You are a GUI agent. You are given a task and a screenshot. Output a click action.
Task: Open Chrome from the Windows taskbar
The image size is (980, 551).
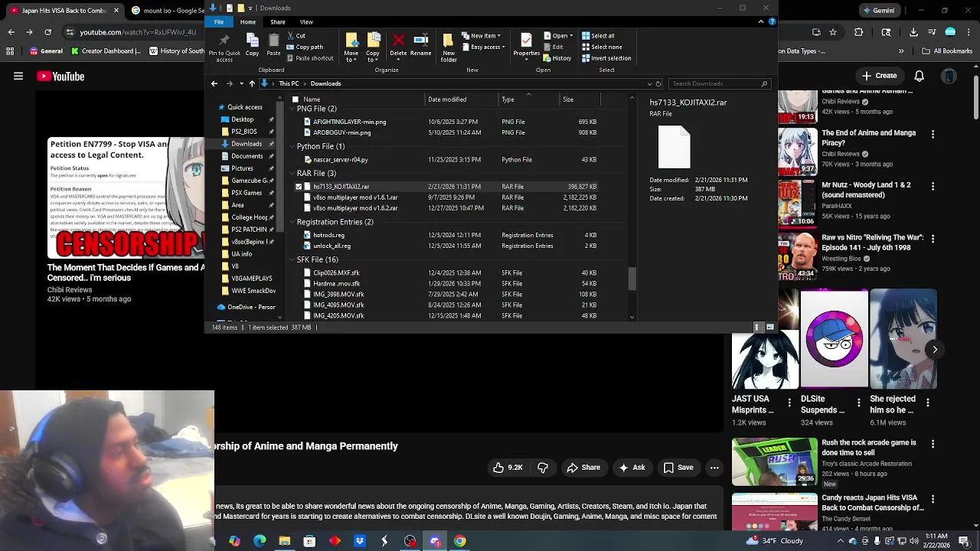pyautogui.click(x=460, y=541)
